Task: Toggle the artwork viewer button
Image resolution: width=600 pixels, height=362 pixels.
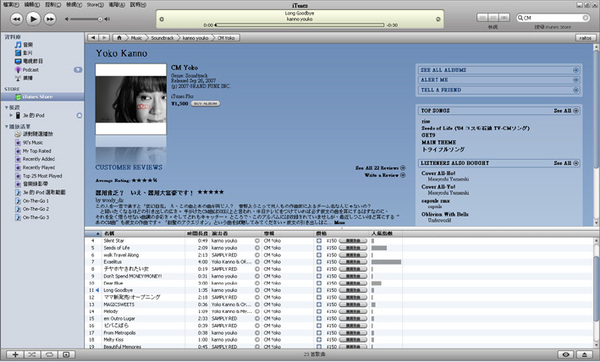Action: (66, 354)
